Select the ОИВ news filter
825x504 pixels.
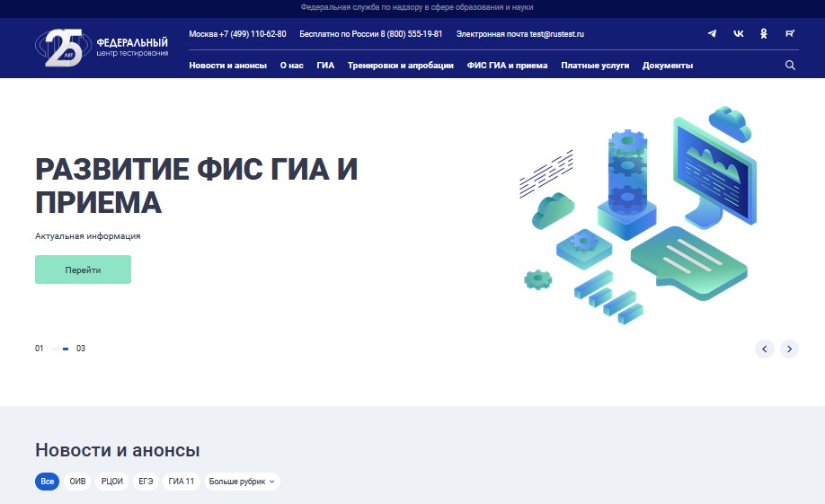click(77, 482)
